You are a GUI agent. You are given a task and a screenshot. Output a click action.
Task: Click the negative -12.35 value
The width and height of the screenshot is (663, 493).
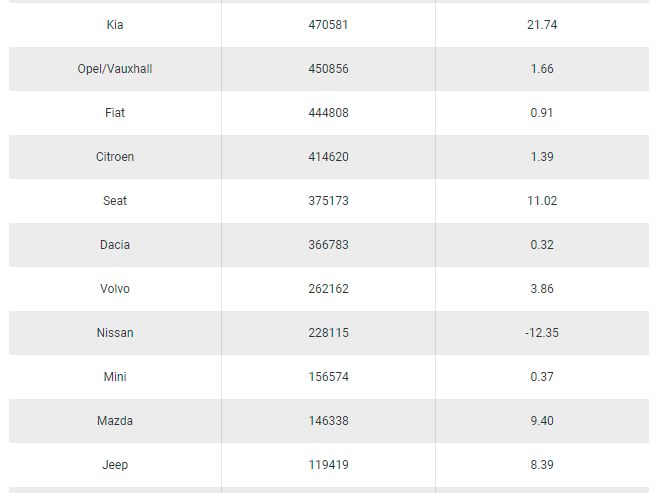pos(541,333)
